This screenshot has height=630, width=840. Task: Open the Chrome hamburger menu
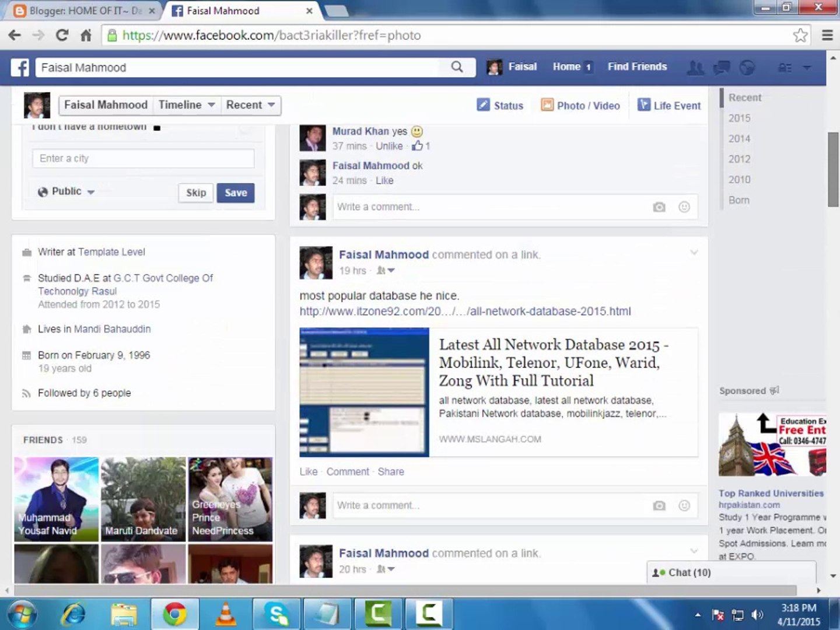[x=827, y=35]
